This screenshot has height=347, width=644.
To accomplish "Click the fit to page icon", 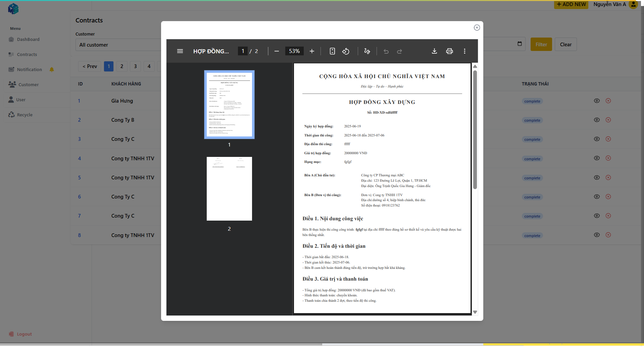I will tap(332, 51).
